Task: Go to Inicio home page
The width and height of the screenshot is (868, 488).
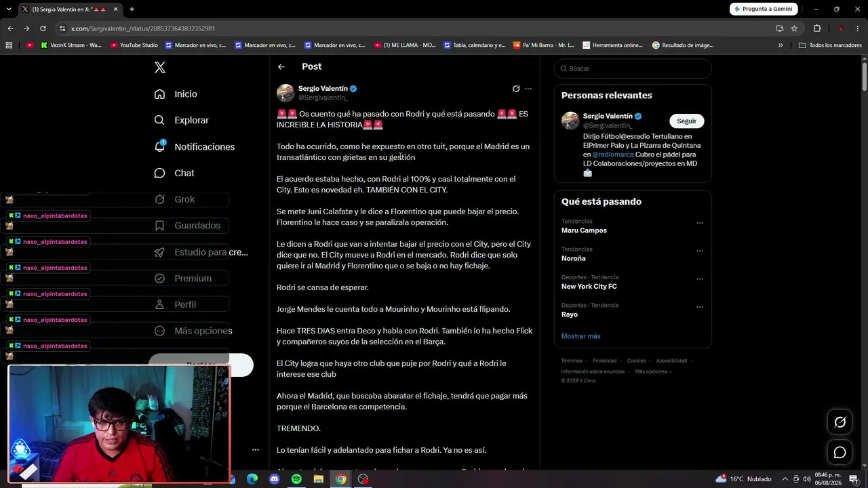Action: [x=176, y=94]
